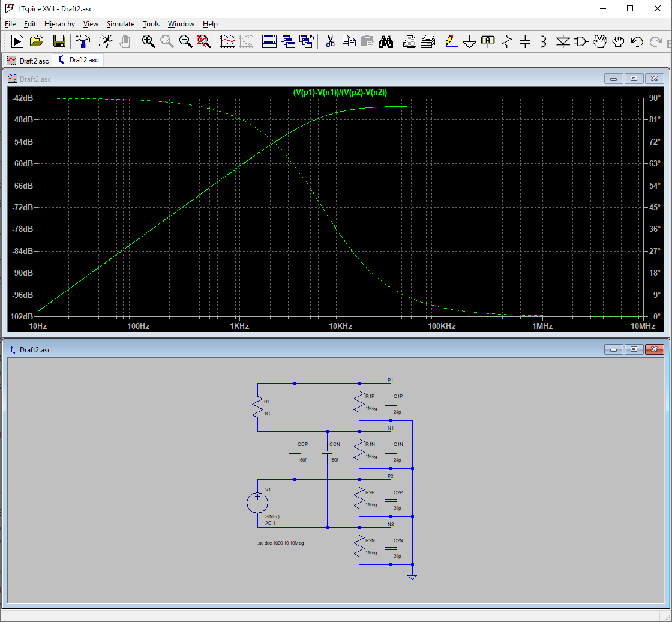672x622 pixels.
Task: Place a Ground symbol from toolbar
Action: click(x=470, y=41)
